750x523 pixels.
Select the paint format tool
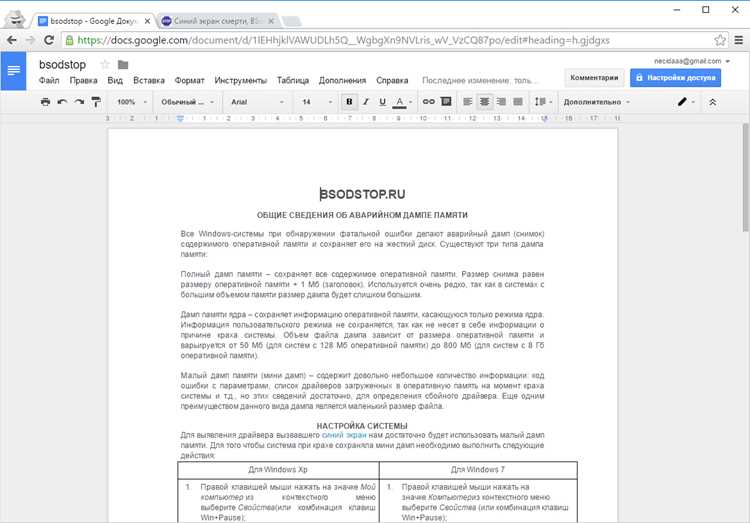click(96, 101)
